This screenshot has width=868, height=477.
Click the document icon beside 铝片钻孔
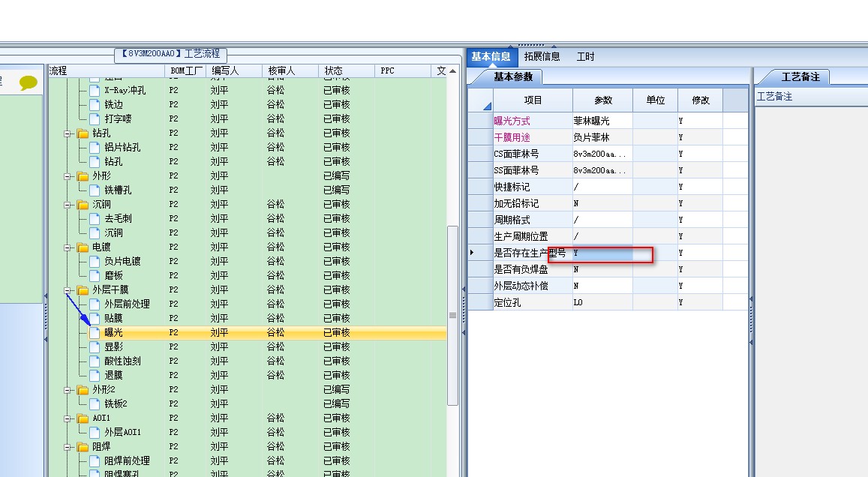point(95,147)
